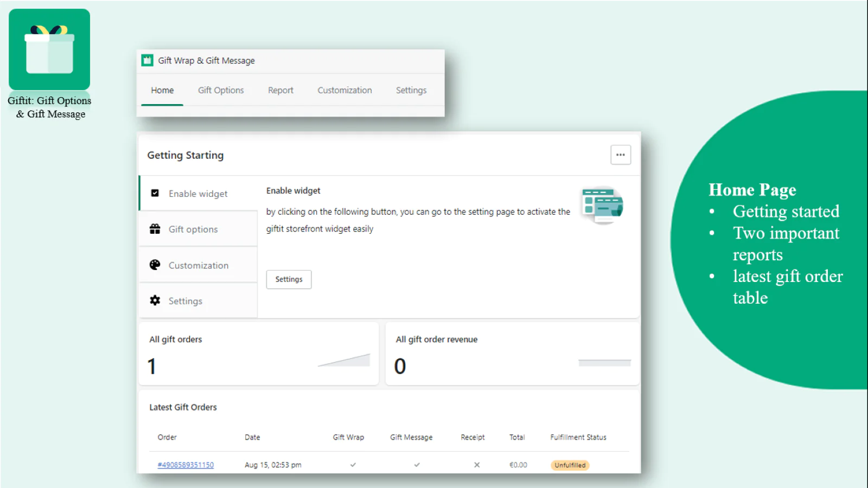Viewport: 868px width, 488px height.
Task: Expand the Gift options step
Action: [193, 229]
